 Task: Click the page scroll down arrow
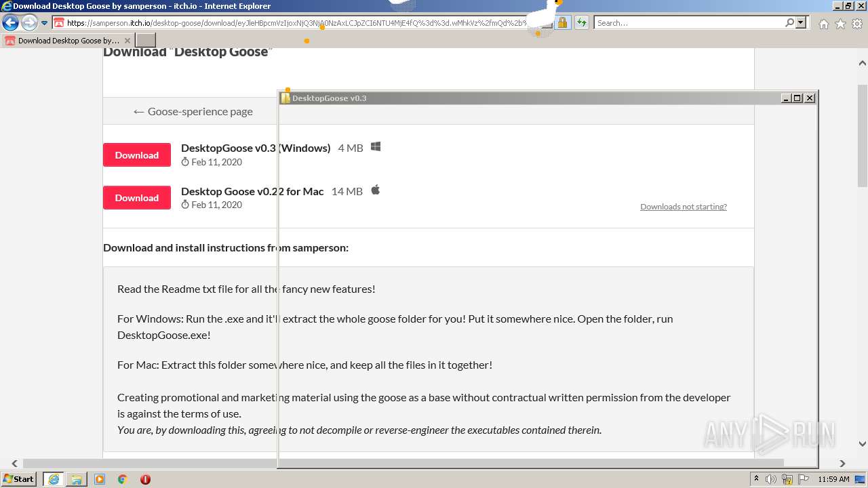(862, 445)
